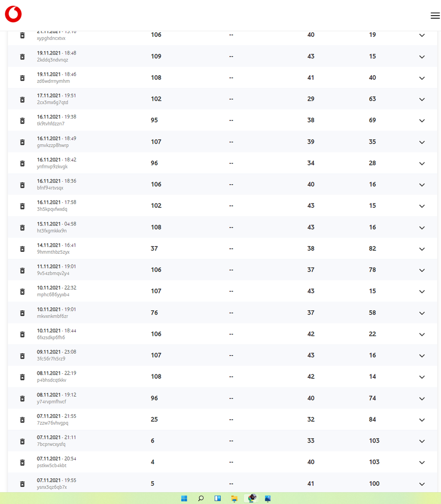Open the hamburger menu

click(x=435, y=16)
